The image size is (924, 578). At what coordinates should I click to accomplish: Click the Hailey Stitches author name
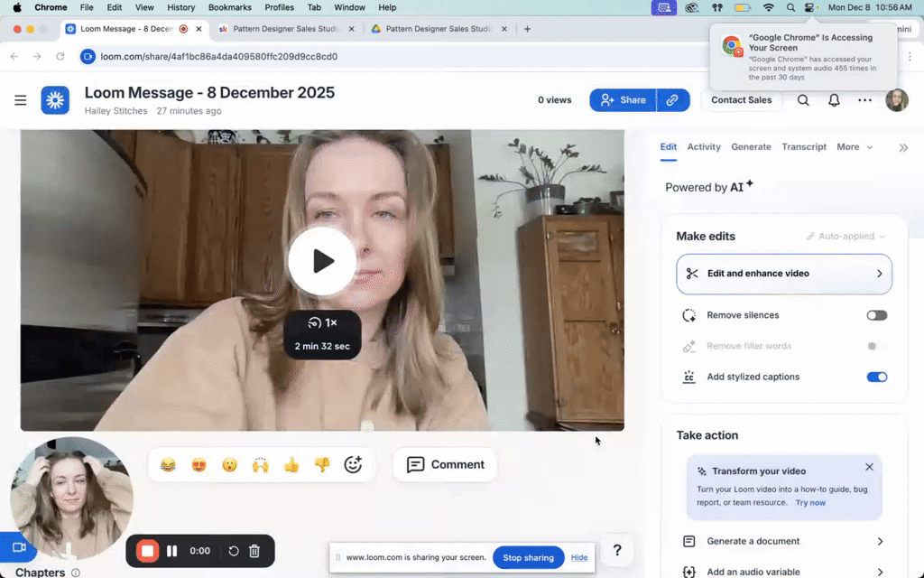[x=116, y=111]
